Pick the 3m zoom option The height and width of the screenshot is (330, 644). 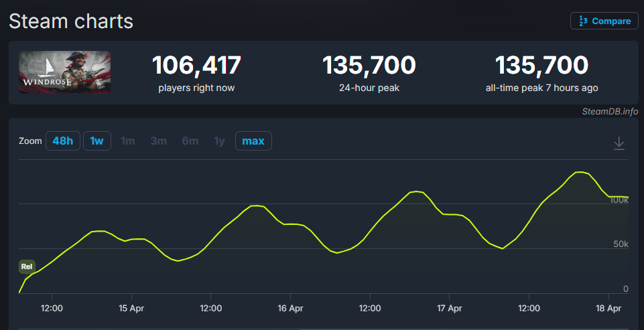(159, 141)
